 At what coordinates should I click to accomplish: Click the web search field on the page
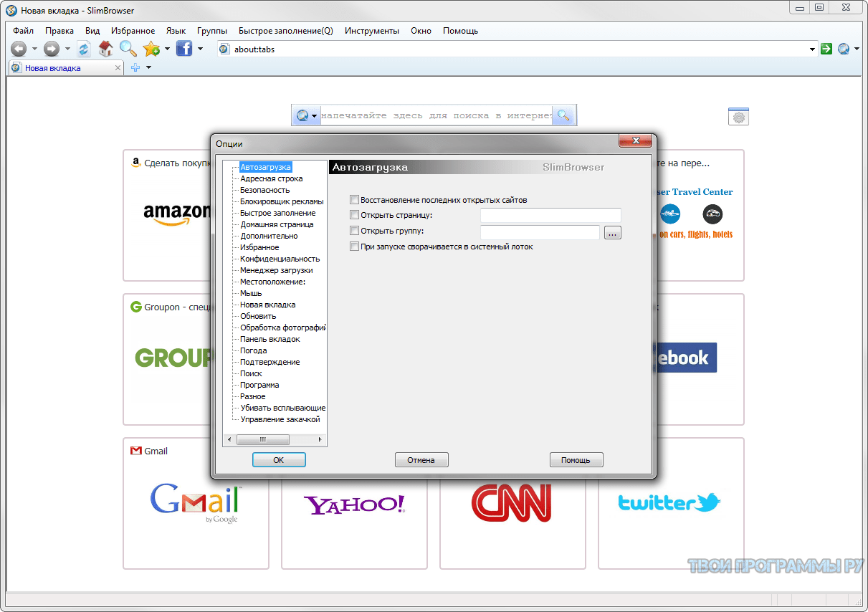[x=437, y=115]
